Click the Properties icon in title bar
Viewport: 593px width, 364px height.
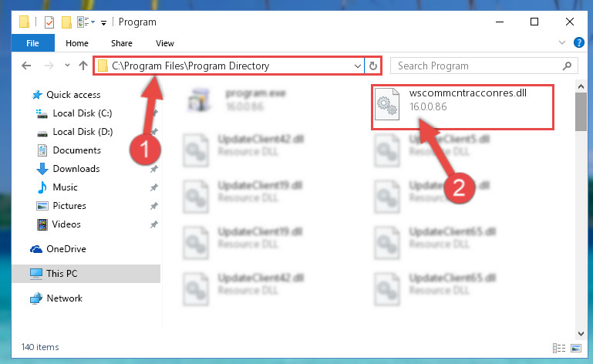tap(49, 22)
